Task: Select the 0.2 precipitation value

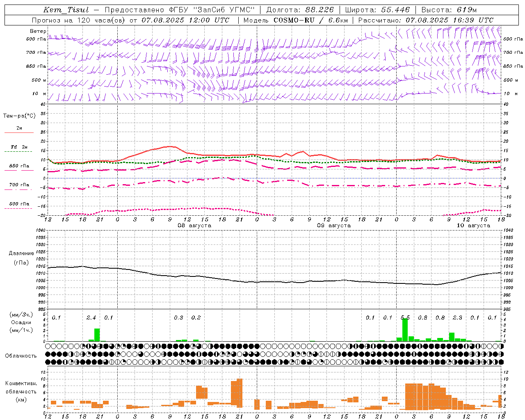Action: [x=196, y=318]
